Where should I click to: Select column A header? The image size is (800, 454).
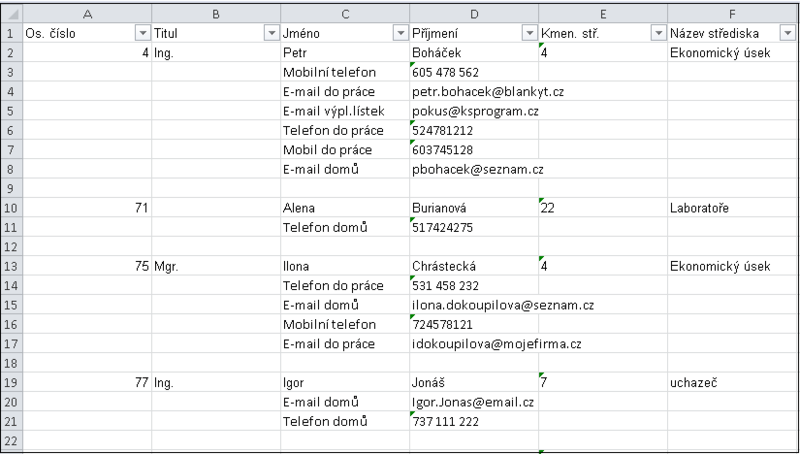(87, 14)
